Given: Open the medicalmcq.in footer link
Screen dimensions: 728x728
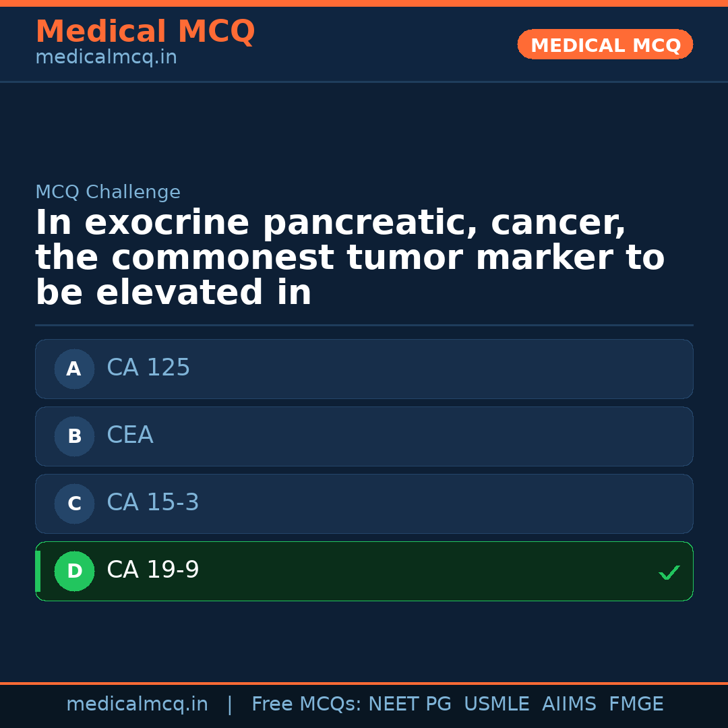Looking at the screenshot, I should (137, 704).
